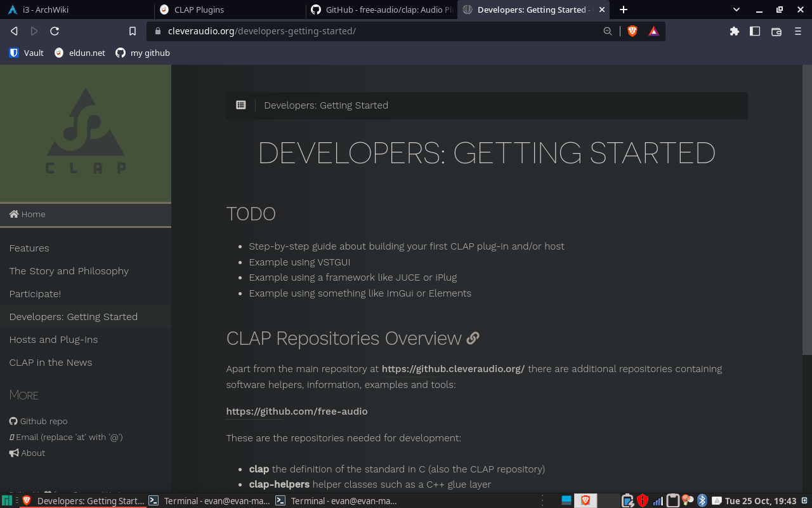Click the red shield alert tray icon
Screen dimensions: 812x508
click(x=643, y=501)
